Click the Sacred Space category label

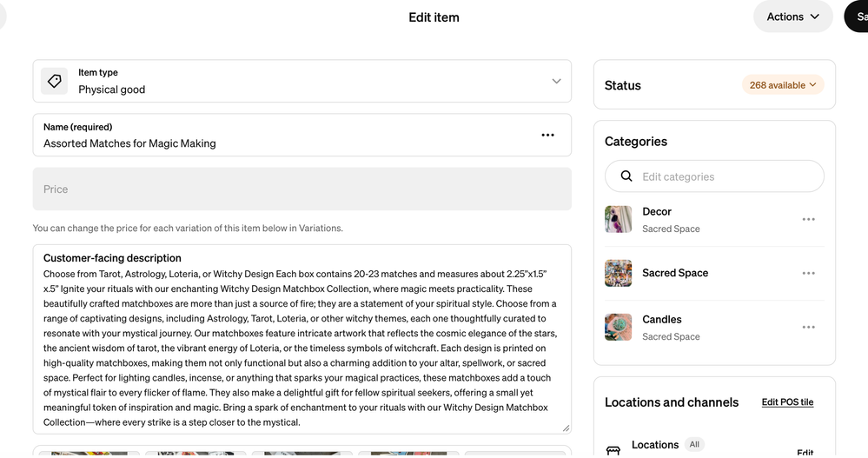pyautogui.click(x=675, y=273)
